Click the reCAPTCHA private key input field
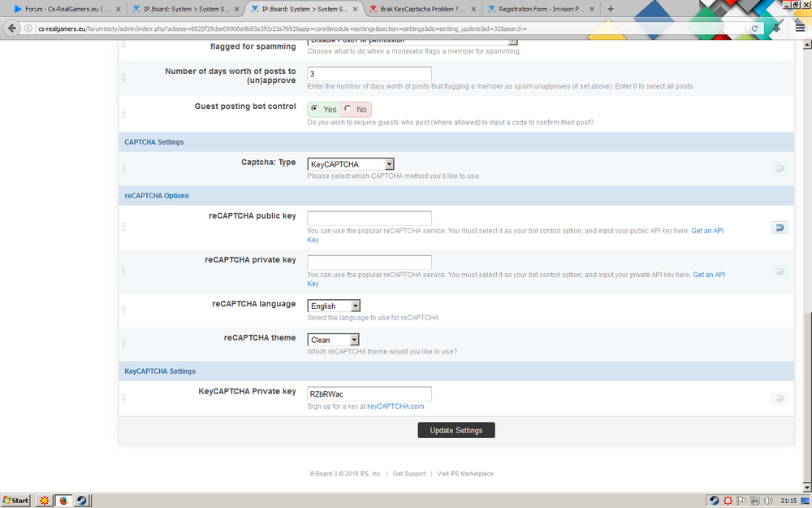Screen dimensions: 812x508 pyautogui.click(x=369, y=262)
